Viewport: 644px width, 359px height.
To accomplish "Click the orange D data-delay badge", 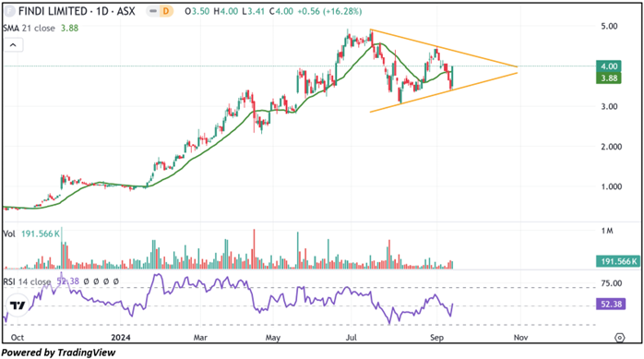I will point(166,11).
